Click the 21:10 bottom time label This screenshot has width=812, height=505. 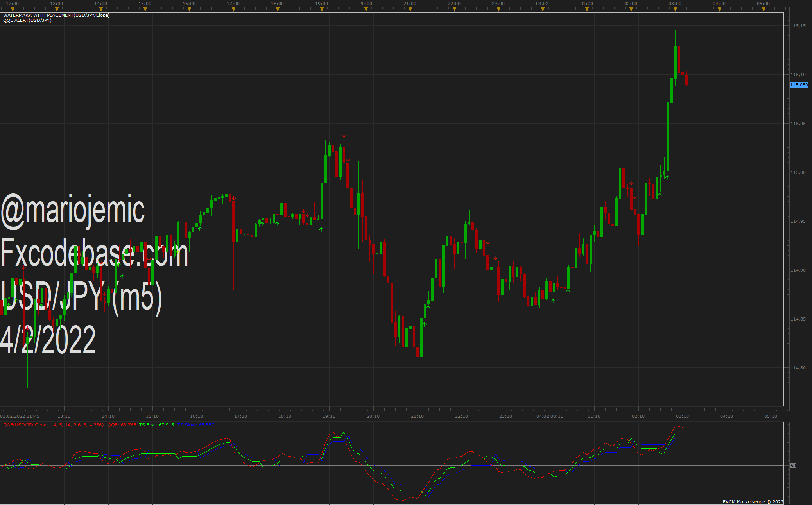(417, 416)
